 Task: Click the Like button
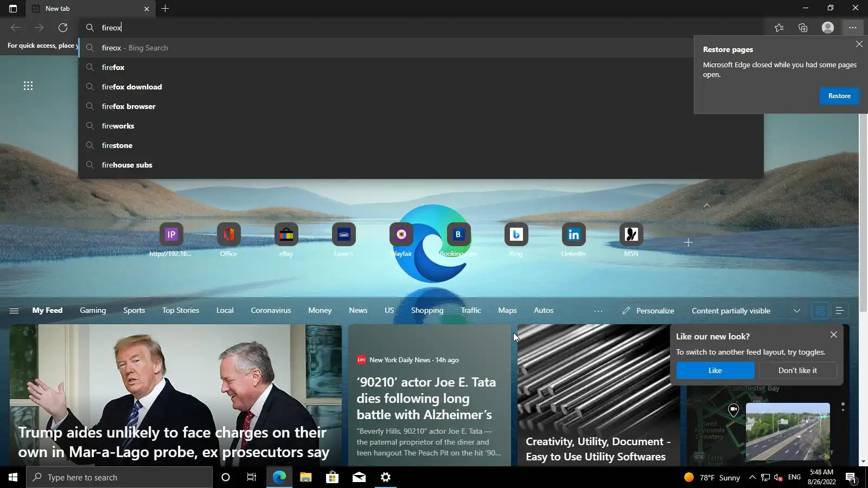tap(715, 370)
